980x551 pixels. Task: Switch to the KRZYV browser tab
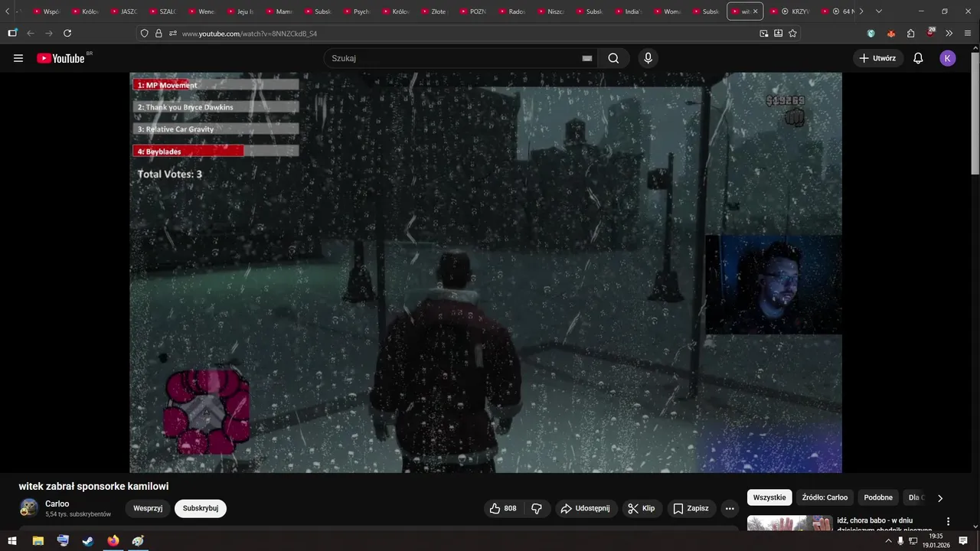pyautogui.click(x=792, y=11)
